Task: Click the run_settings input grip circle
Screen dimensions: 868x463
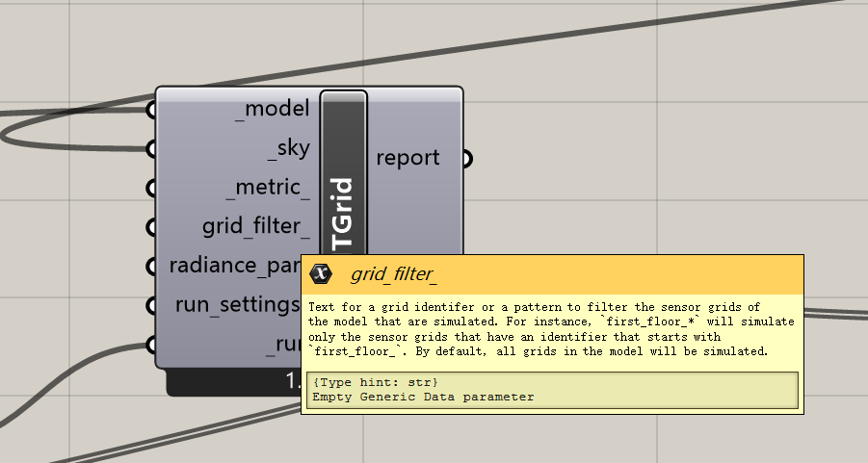Action: pos(151,305)
